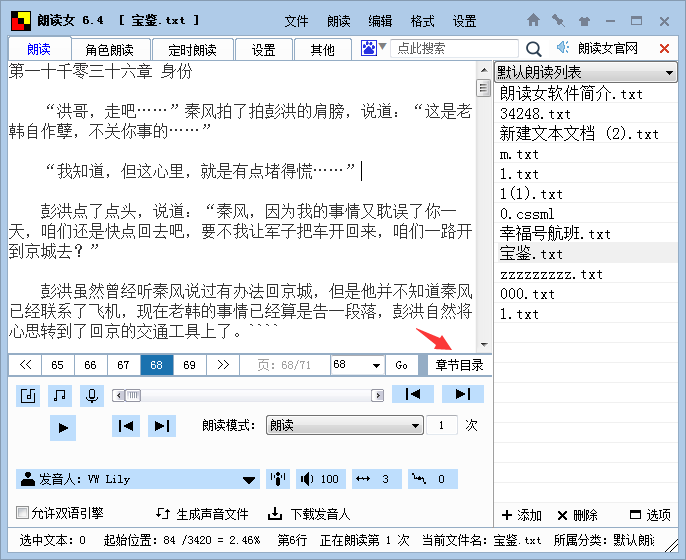Viewport: 686px width, 560px height.
Task: Click the small next paragraph button beside play
Action: pyautogui.click(x=162, y=426)
